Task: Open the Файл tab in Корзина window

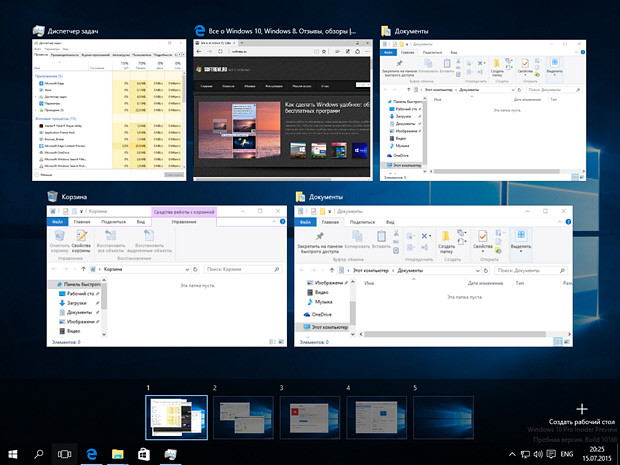Action: click(57, 222)
